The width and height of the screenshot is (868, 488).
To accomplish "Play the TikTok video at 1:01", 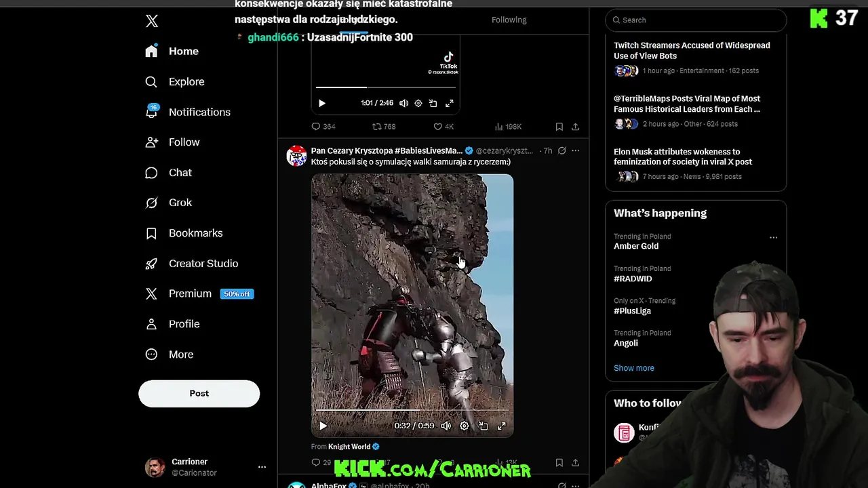I will coord(322,103).
